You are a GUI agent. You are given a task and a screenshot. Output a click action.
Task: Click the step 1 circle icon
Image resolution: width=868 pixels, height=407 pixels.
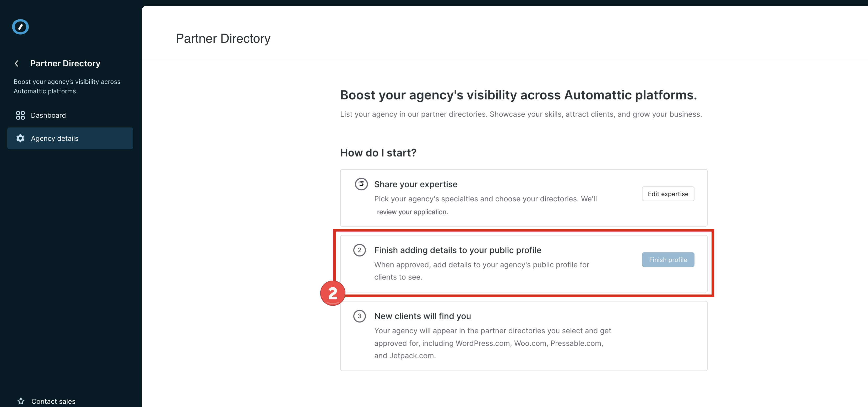coord(361,184)
